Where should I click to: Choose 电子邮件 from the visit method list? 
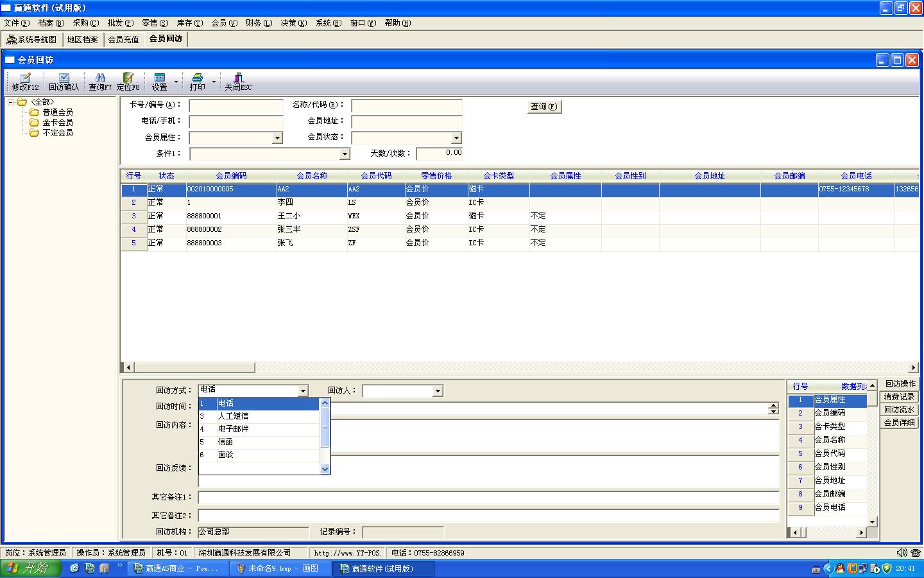pyautogui.click(x=233, y=429)
